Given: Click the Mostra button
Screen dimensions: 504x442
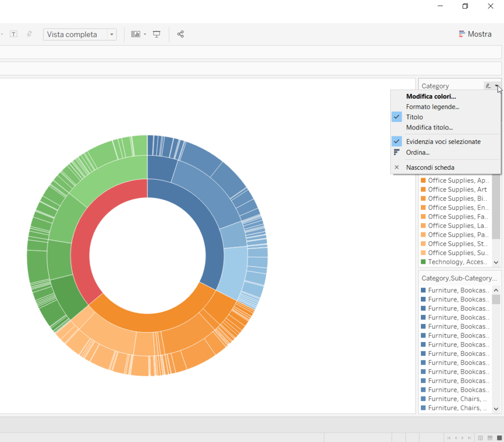Looking at the screenshot, I should (x=474, y=34).
